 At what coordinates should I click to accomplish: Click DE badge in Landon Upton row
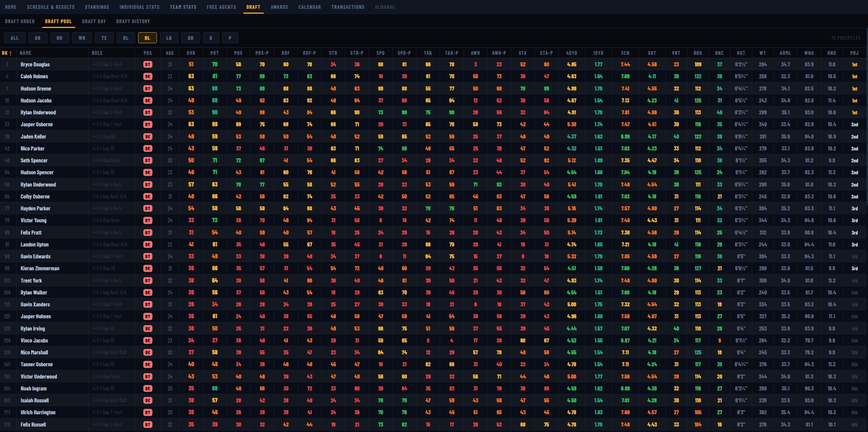tap(148, 244)
